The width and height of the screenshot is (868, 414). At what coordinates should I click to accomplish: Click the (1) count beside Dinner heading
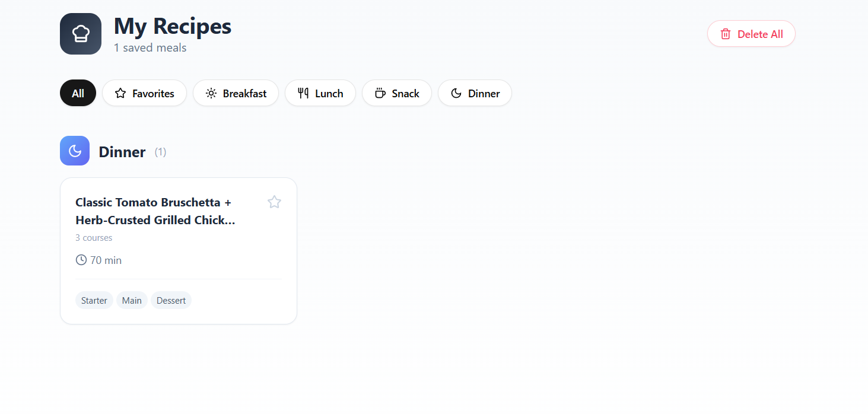click(160, 152)
